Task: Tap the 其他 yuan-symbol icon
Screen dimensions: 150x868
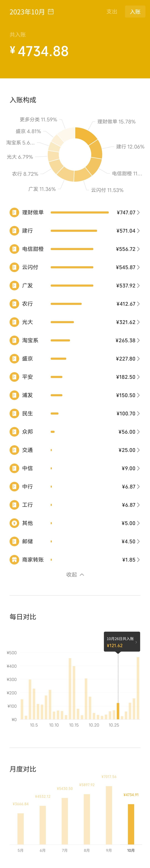Action: coord(14,523)
